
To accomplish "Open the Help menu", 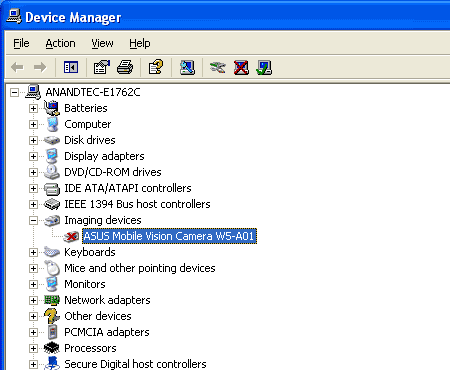I will (140, 43).
